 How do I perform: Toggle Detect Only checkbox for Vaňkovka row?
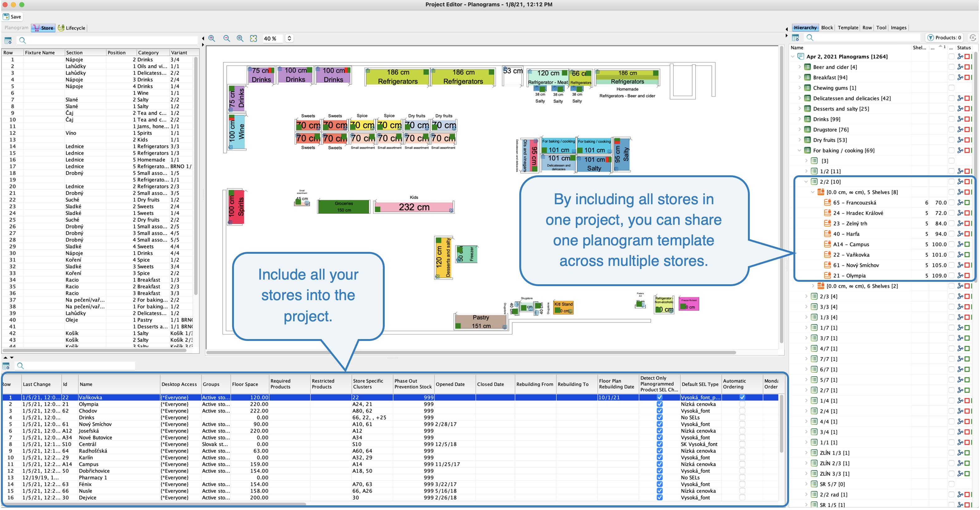(x=659, y=397)
